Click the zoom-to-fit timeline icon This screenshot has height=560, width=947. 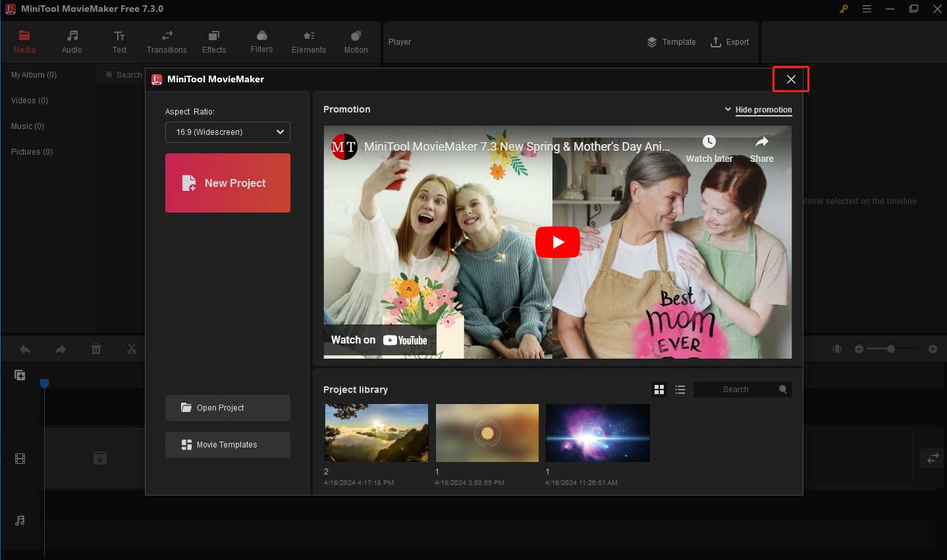click(838, 349)
